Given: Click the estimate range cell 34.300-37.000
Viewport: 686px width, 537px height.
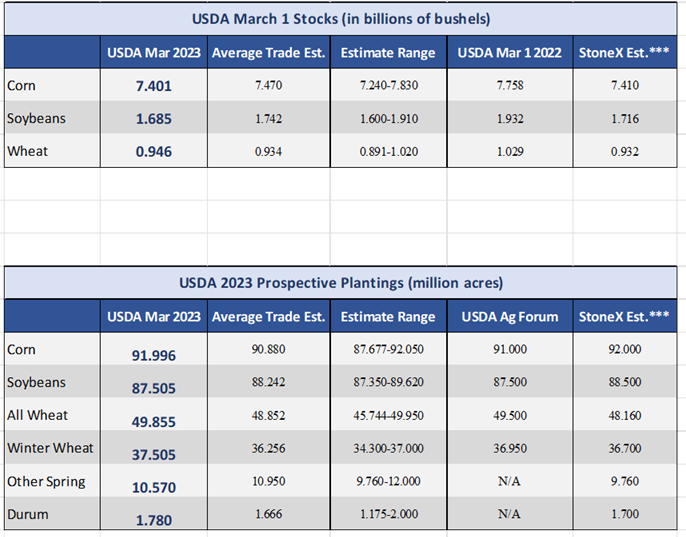Looking at the screenshot, I should [388, 448].
